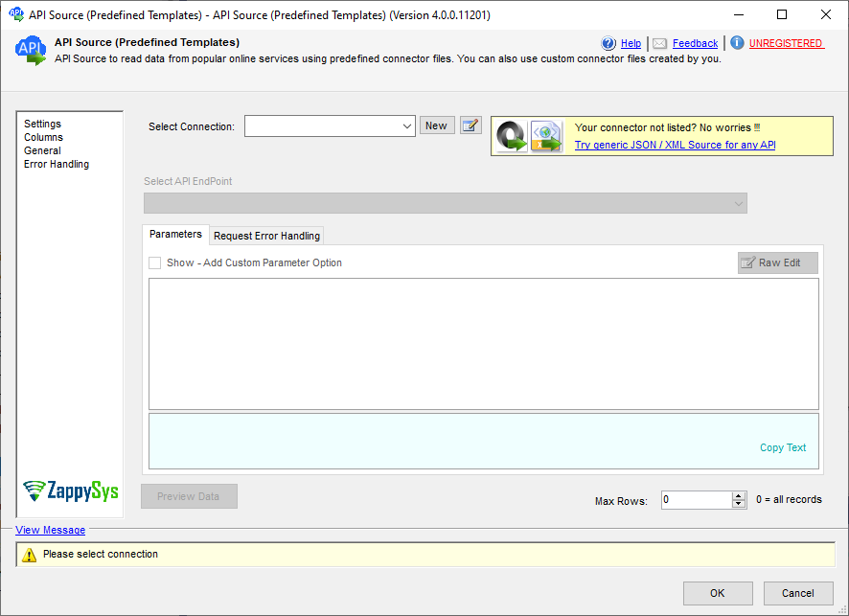The height and width of the screenshot is (616, 849).
Task: Click the Copy Text link
Action: (x=783, y=447)
